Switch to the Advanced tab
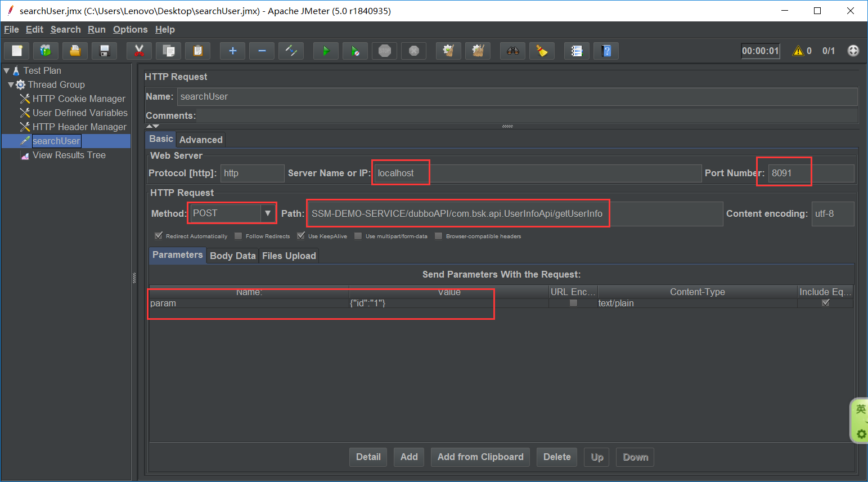Viewport: 868px width, 482px height. [x=201, y=140]
